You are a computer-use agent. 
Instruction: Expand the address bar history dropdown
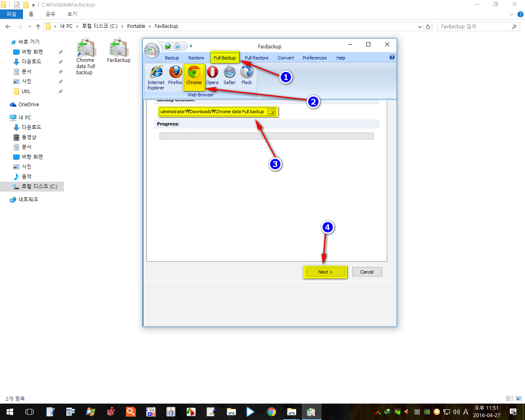(x=420, y=27)
